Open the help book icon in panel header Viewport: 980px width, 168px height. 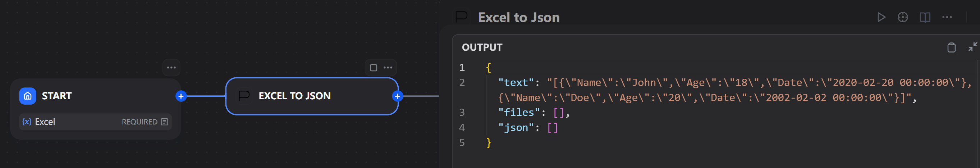(x=925, y=18)
